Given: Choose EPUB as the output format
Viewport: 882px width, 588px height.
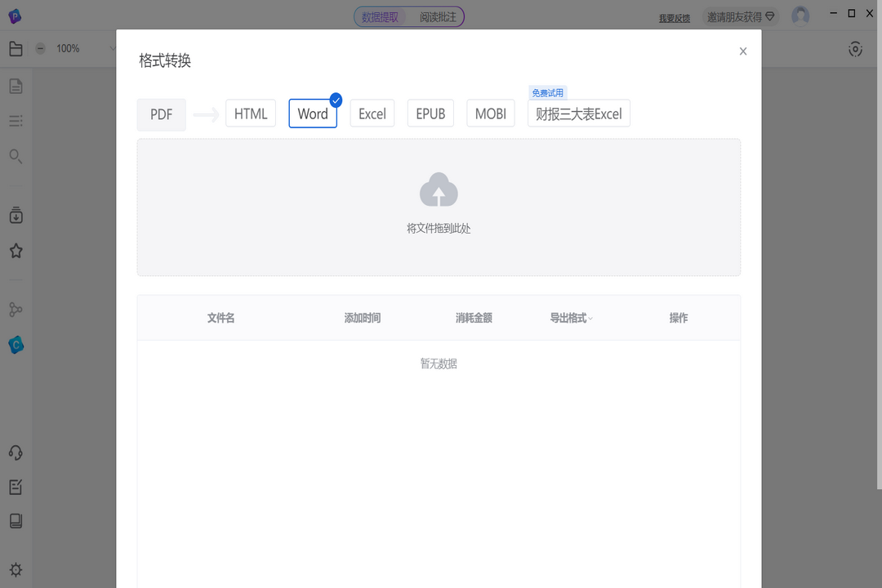Looking at the screenshot, I should click(430, 114).
